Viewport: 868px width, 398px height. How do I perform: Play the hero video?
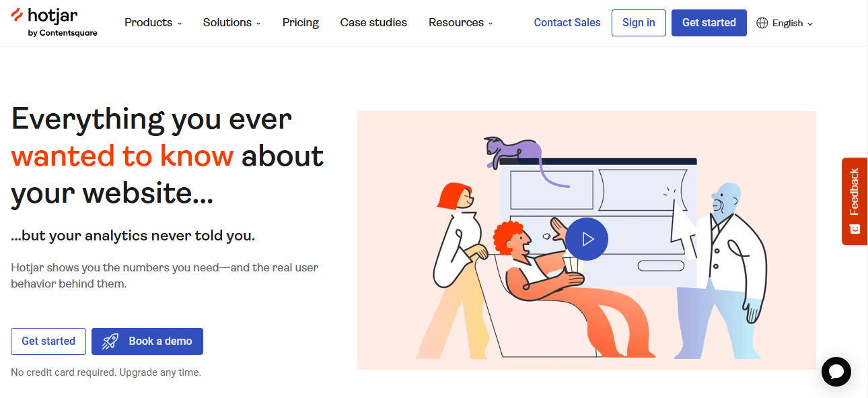586,239
